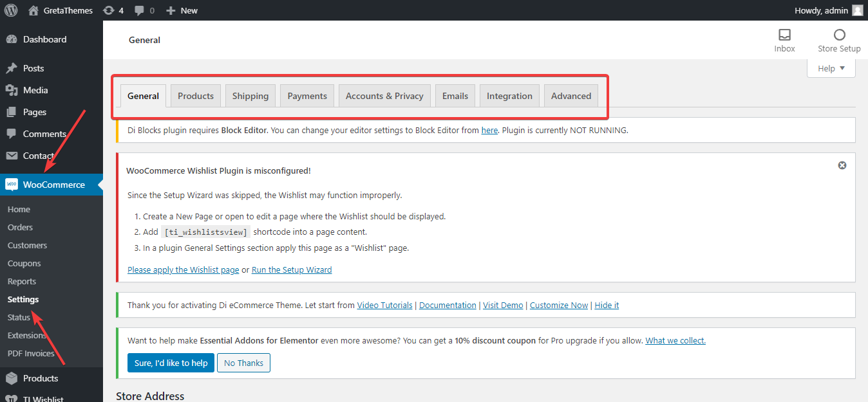Expand the Help dropdown
This screenshot has width=868, height=402.
(x=831, y=68)
